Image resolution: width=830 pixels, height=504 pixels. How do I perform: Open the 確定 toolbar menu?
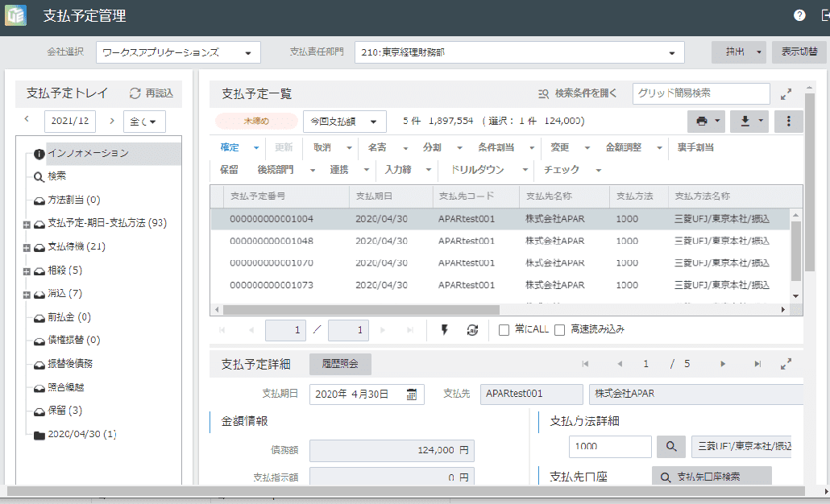tap(256, 148)
